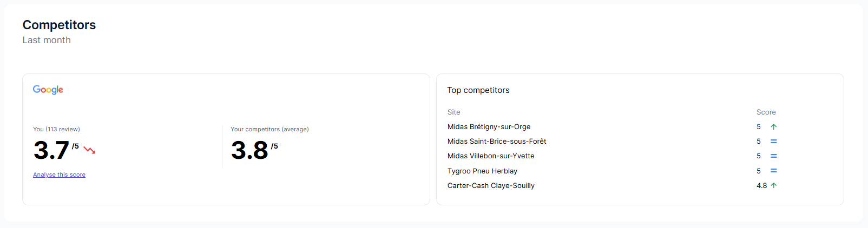Click green up arrow beside Midas Brétigny-sur-Orge
The height and width of the screenshot is (228, 868).
pyautogui.click(x=773, y=127)
